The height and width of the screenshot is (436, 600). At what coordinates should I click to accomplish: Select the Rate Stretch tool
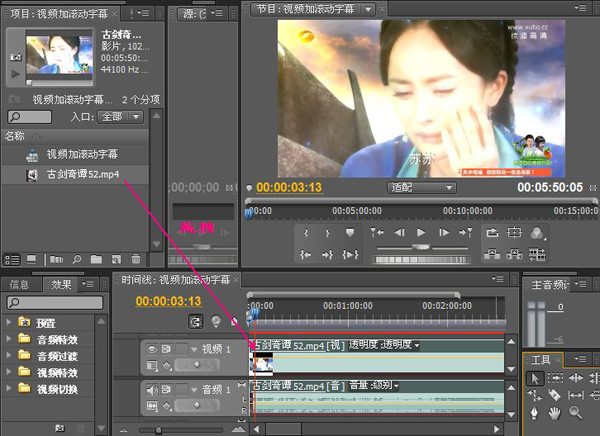click(534, 395)
